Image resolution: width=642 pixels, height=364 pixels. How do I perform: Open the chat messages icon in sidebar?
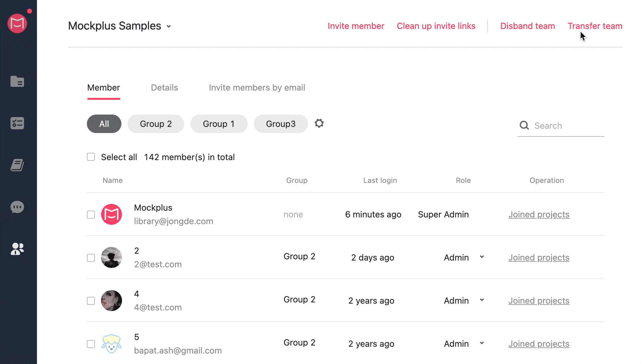pyautogui.click(x=17, y=207)
